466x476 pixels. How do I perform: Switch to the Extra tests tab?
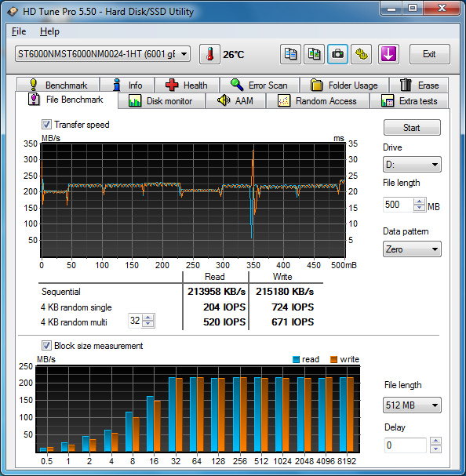coord(410,101)
